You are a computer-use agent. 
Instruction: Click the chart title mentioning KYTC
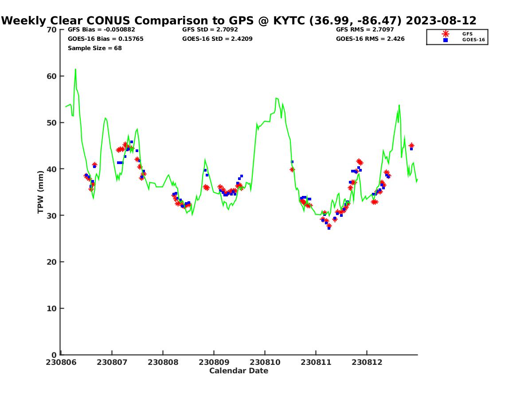[239, 20]
